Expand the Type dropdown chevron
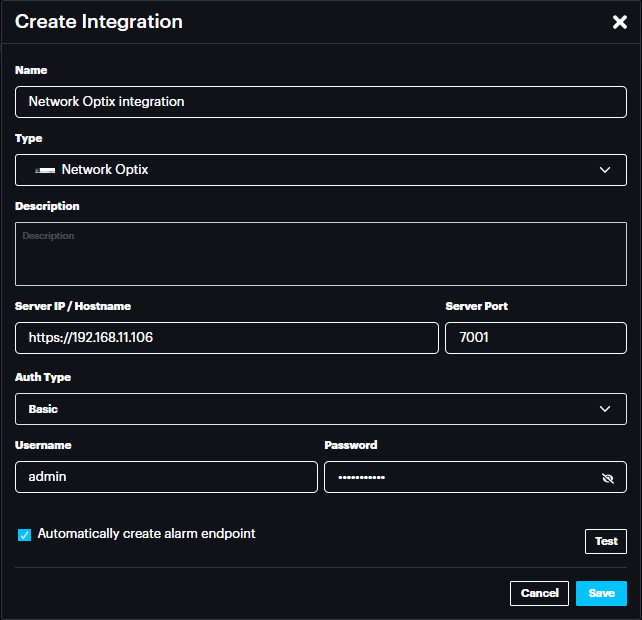642x620 pixels. coord(605,170)
